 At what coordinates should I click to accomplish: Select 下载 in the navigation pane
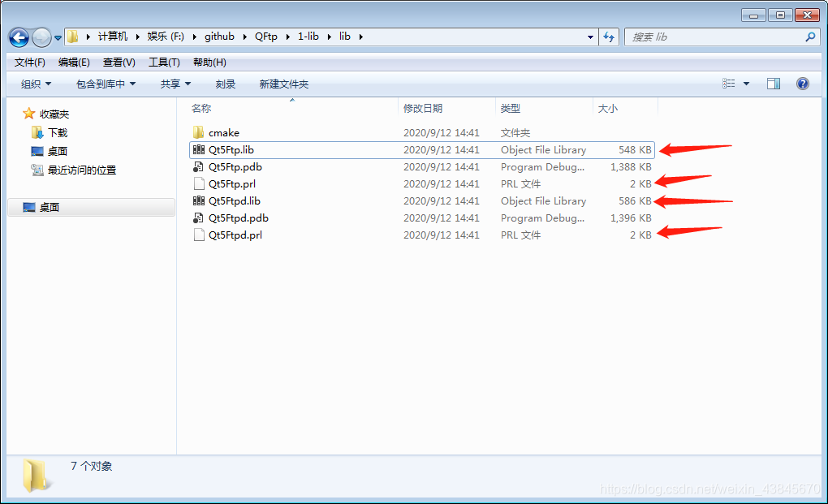pos(58,132)
